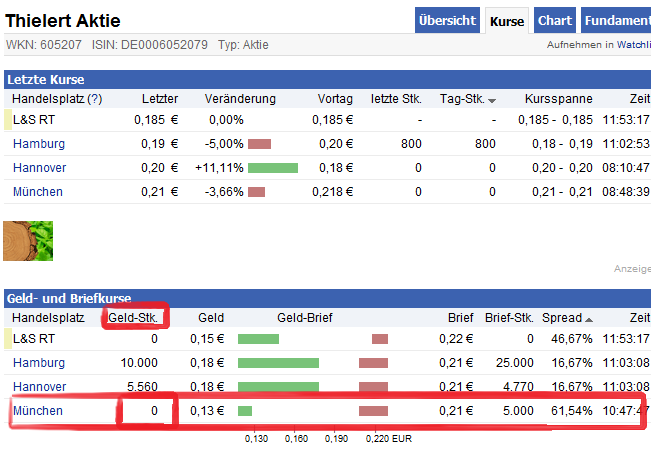Image resolution: width=651 pixels, height=459 pixels.
Task: Click the green Geld bar for Hamburg
Action: pos(278,363)
